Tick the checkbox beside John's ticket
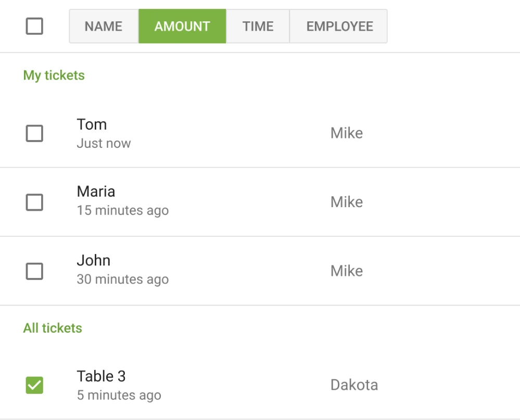The image size is (520, 420). [x=34, y=271]
